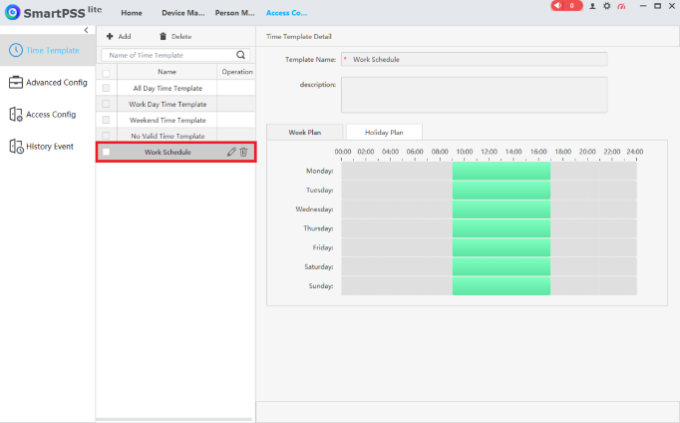This screenshot has height=423, width=680.
Task: Click Tuesday's green time period bar
Action: (501, 190)
